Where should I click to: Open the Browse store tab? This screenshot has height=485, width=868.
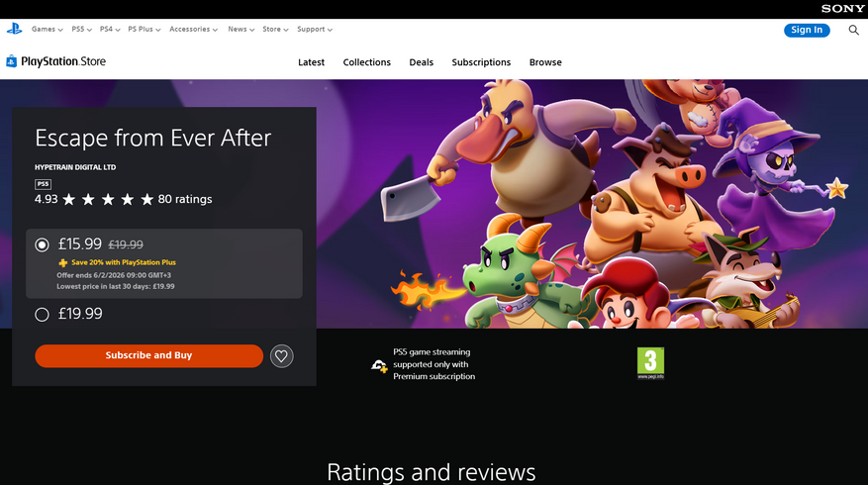(x=545, y=62)
